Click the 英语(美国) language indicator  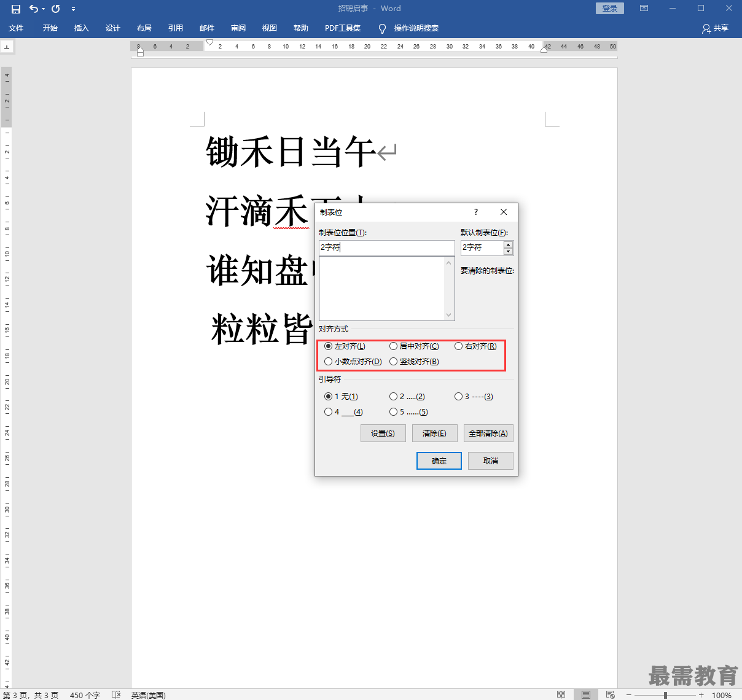148,695
